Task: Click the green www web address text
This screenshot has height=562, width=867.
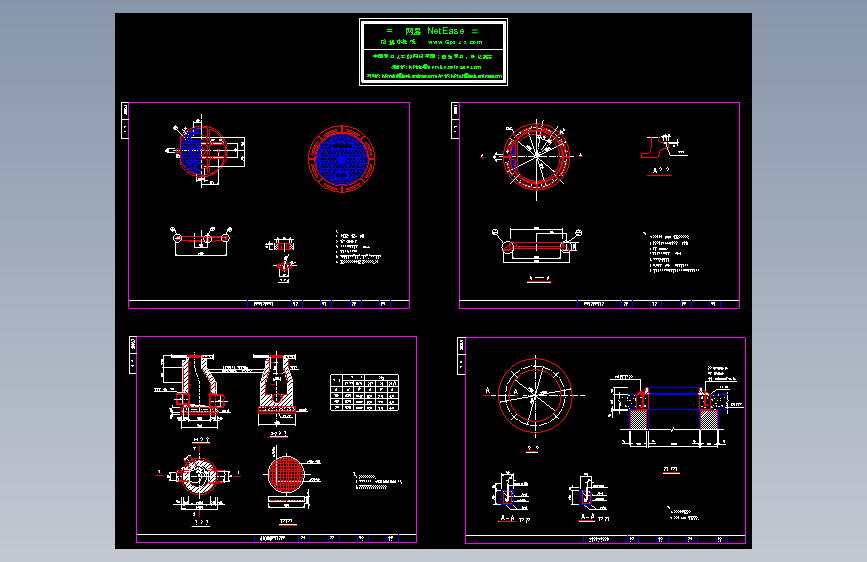Action: tap(455, 42)
